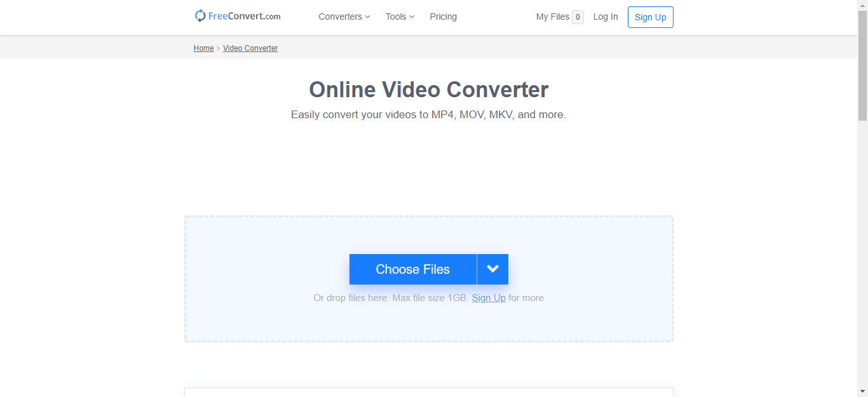Follow the Sign Up link under Choose Files

click(488, 298)
